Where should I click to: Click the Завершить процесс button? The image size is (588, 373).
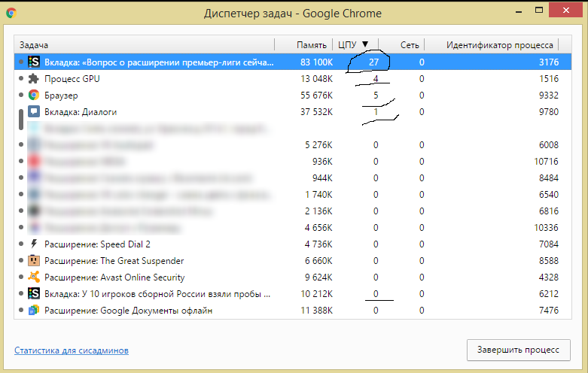(x=518, y=350)
